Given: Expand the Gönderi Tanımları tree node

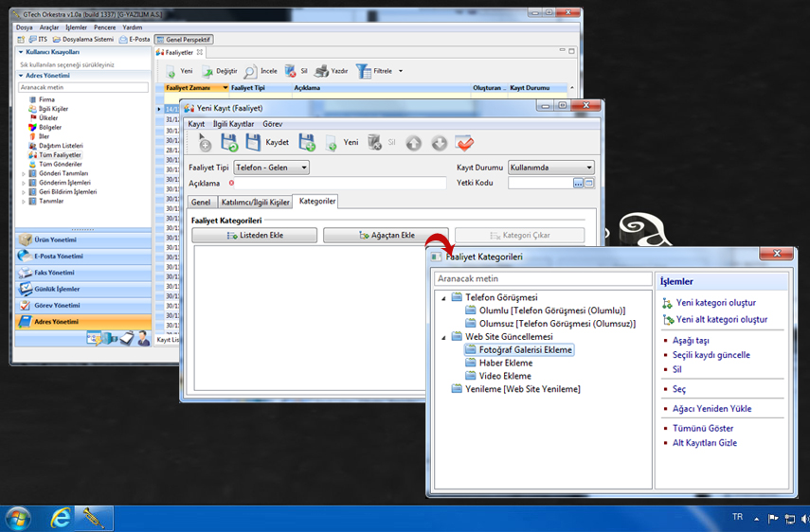Looking at the screenshot, I should click(x=24, y=173).
